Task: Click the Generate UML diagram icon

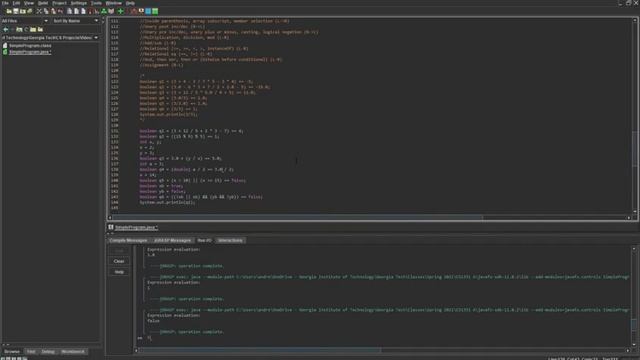Action: click(104, 11)
